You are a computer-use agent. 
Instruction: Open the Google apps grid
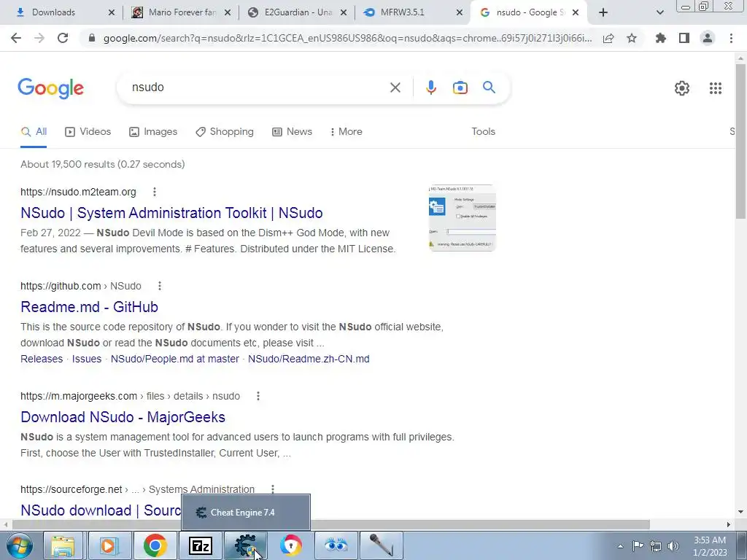click(x=715, y=88)
